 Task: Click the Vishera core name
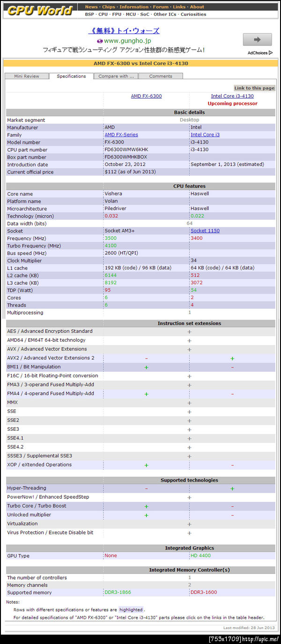(x=113, y=194)
